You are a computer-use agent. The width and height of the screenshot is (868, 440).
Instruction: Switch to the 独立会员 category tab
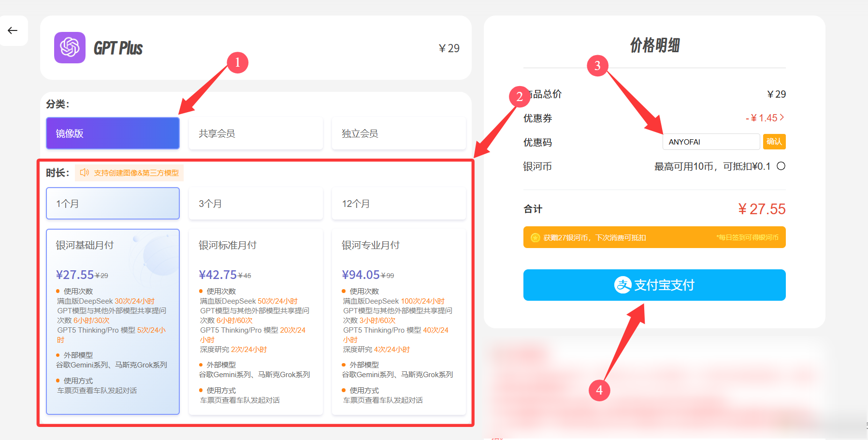(398, 133)
